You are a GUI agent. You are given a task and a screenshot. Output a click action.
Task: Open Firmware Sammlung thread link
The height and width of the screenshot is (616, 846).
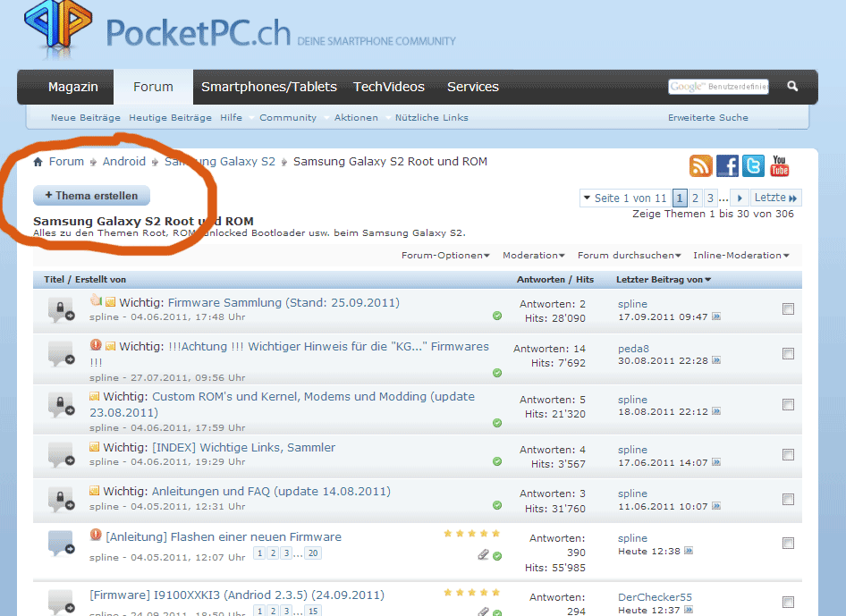pos(283,302)
